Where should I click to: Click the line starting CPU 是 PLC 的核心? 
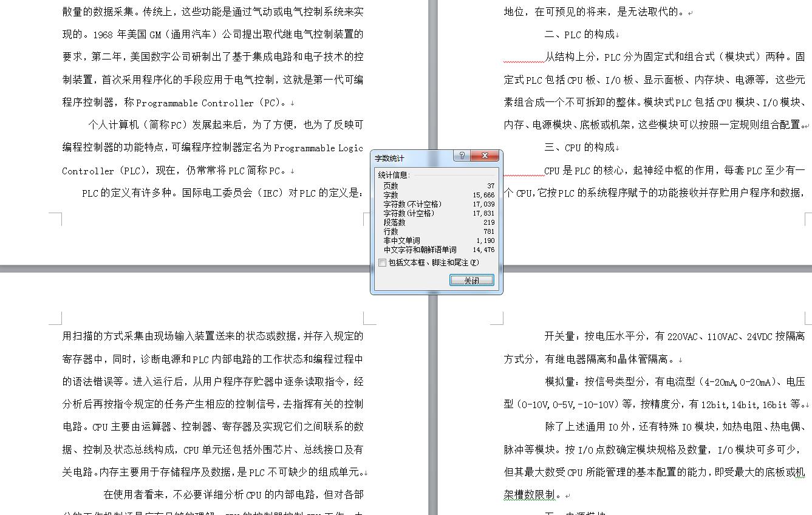[675, 170]
